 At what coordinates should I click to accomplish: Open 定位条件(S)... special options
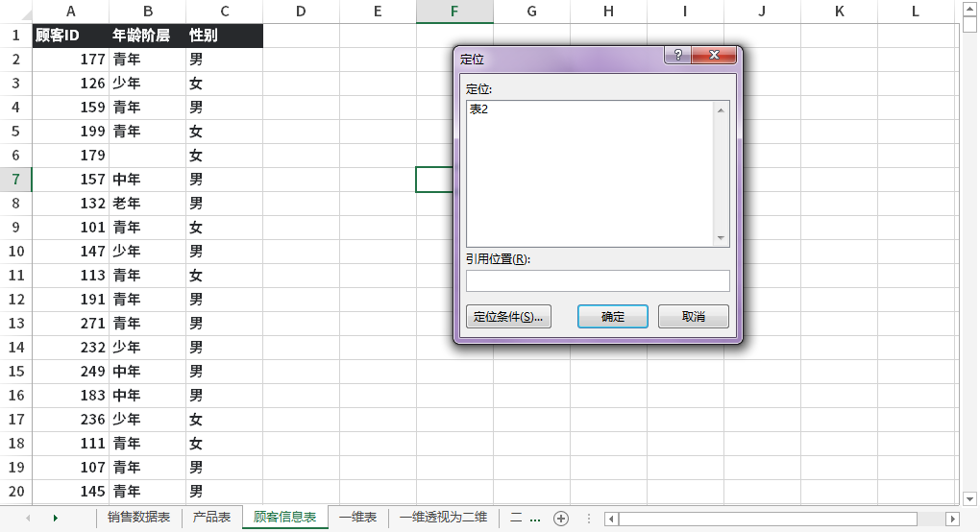[x=508, y=317]
